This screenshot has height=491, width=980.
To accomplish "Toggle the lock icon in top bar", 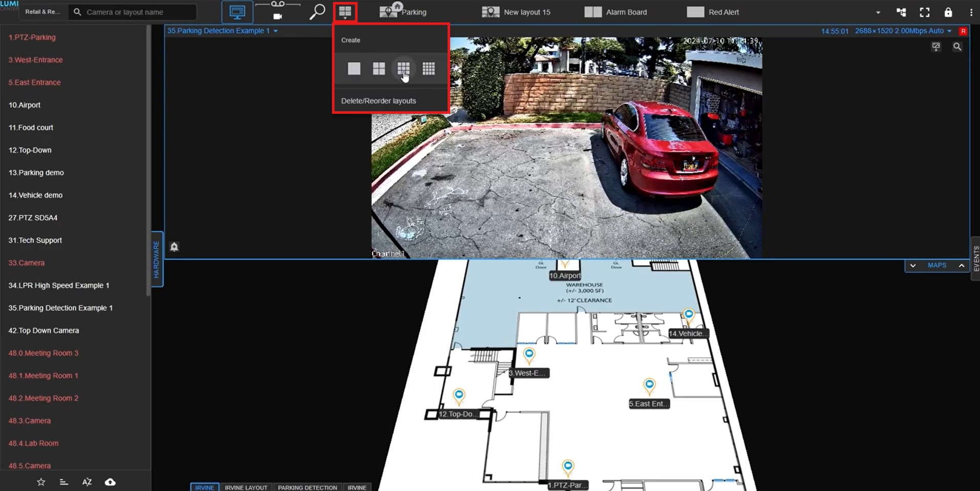I will point(948,12).
